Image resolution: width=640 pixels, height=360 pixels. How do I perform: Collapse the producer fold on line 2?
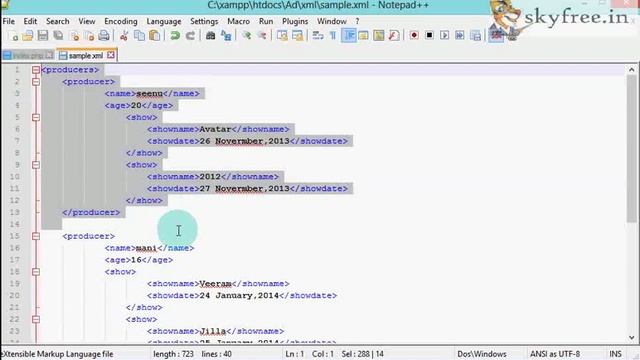36,82
